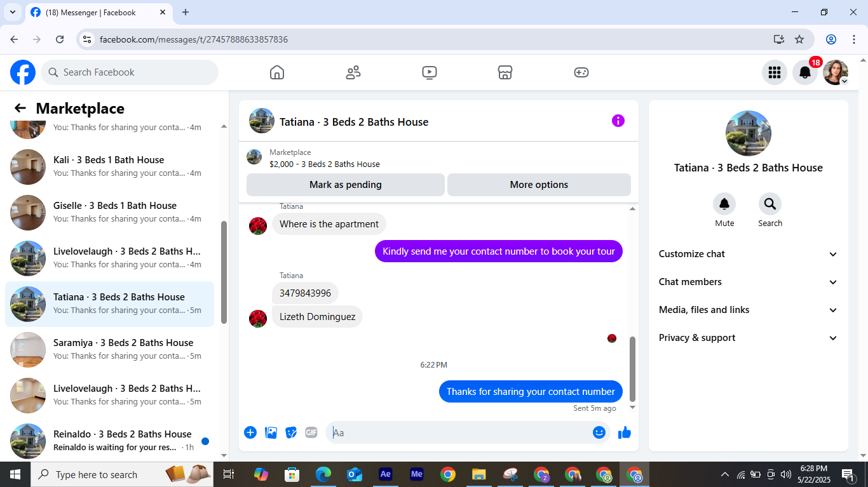The image size is (868, 487).
Task: Click the back arrow beside Marketplace heading
Action: [20, 109]
